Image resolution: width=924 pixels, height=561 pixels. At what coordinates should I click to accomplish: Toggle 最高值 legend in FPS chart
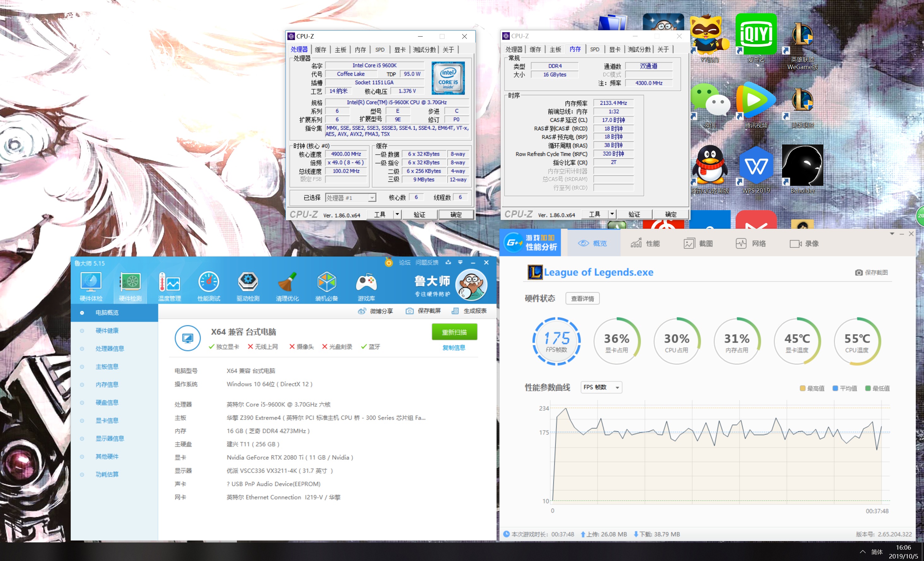(812, 388)
